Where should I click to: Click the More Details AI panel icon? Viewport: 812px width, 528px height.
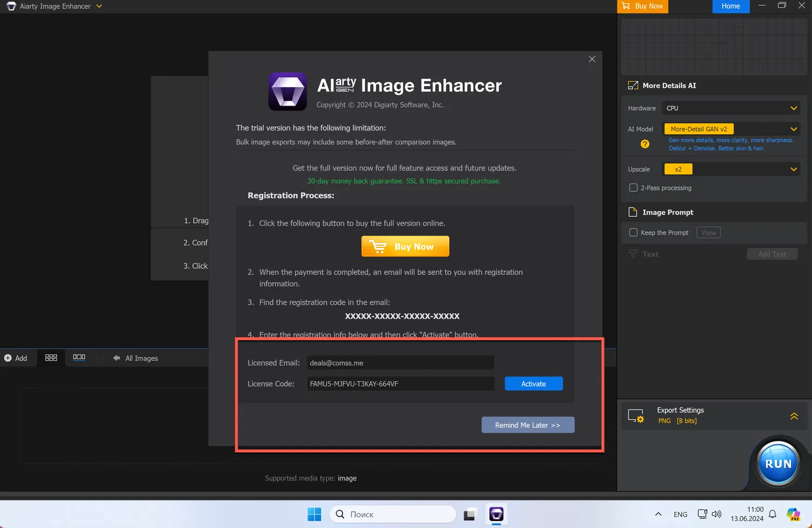point(633,85)
